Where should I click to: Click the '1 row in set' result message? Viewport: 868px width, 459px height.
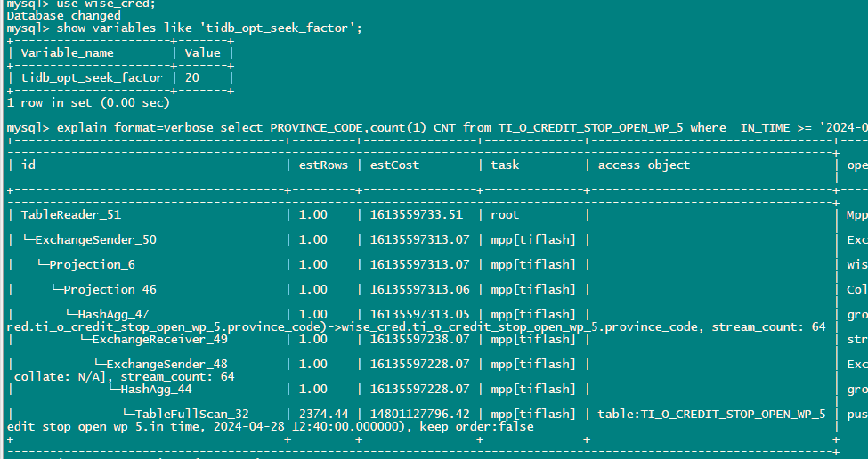pyautogui.click(x=88, y=102)
